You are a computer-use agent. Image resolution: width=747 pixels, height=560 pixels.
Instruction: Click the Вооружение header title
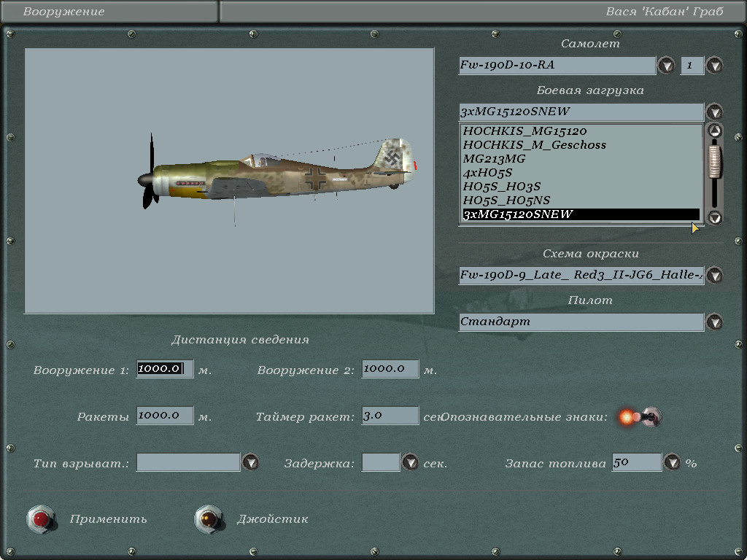(x=64, y=12)
